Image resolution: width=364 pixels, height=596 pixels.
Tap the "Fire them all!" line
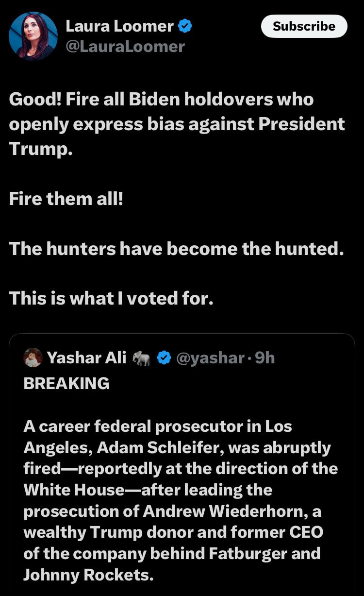click(x=66, y=199)
